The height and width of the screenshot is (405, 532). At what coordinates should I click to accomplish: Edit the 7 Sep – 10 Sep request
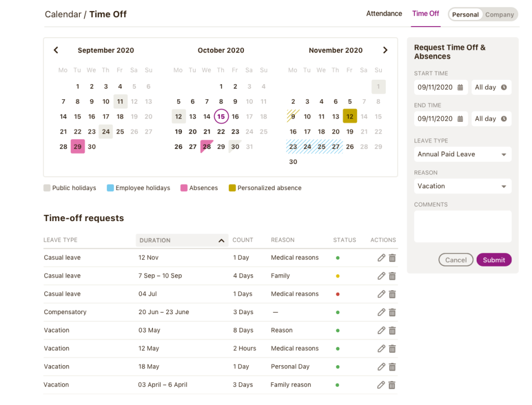(x=381, y=276)
